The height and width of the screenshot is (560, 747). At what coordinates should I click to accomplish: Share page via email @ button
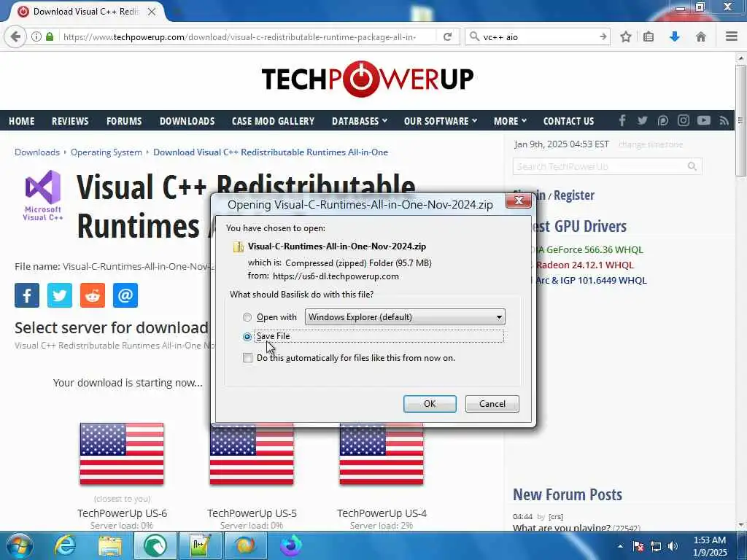125,295
